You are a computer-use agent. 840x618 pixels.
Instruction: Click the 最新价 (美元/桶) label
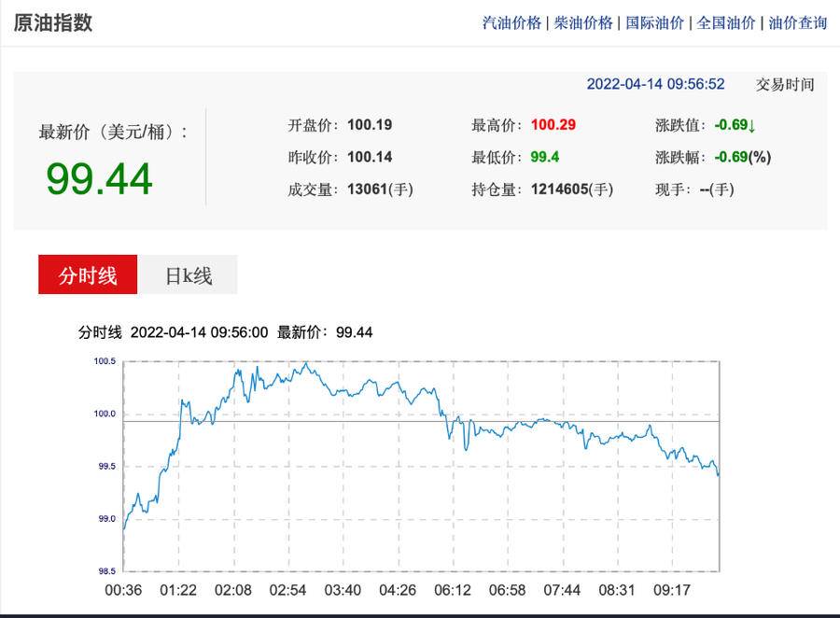pos(113,132)
